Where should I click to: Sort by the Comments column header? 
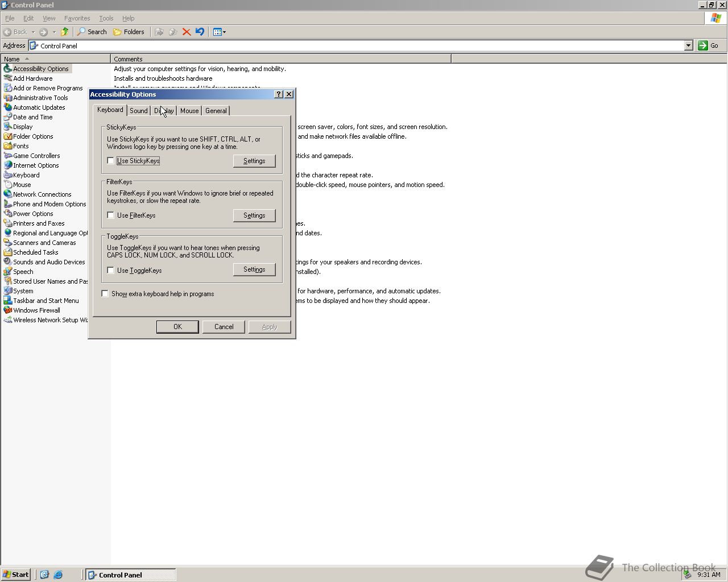tap(280, 59)
